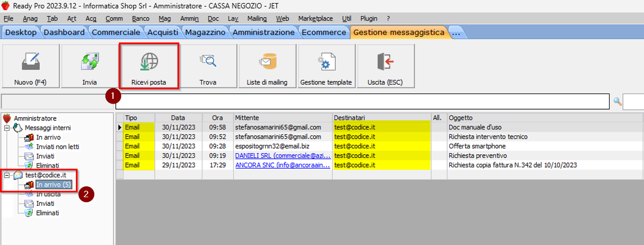
Task: Click the ... overflow tab
Action: pyautogui.click(x=456, y=32)
